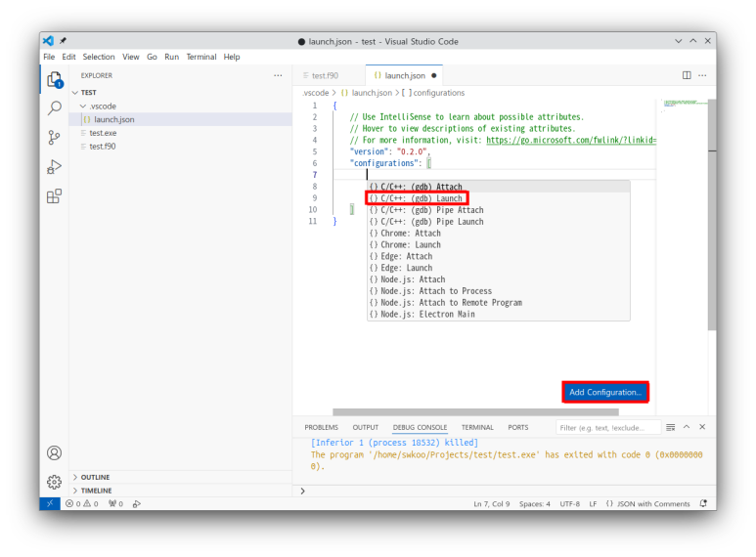Expand the debug console input prompt chevron
This screenshot has width=756, height=557.
click(x=303, y=491)
